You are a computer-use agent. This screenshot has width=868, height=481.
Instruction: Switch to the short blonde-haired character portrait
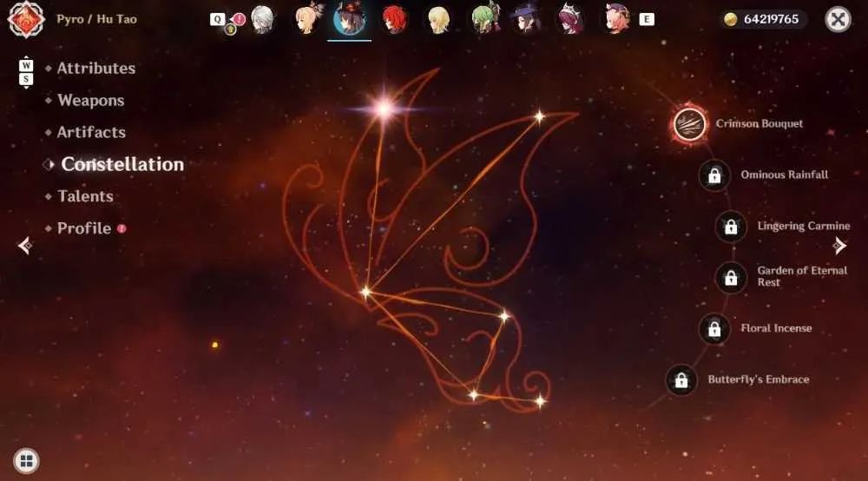tap(439, 20)
